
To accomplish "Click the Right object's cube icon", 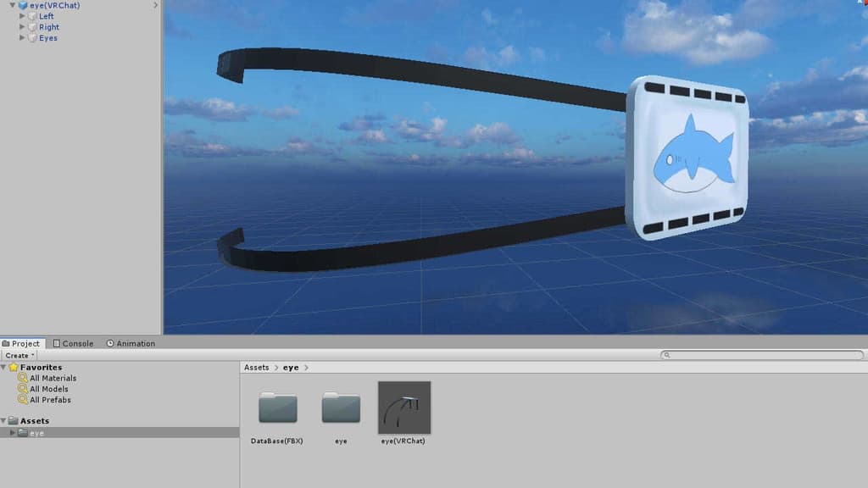I will [x=32, y=27].
